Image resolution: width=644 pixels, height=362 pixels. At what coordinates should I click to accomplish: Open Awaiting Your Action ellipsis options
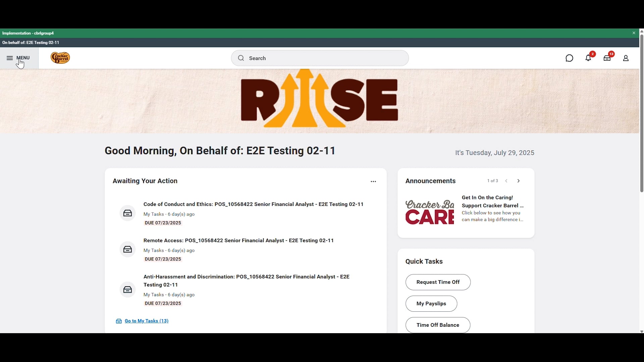click(x=374, y=182)
